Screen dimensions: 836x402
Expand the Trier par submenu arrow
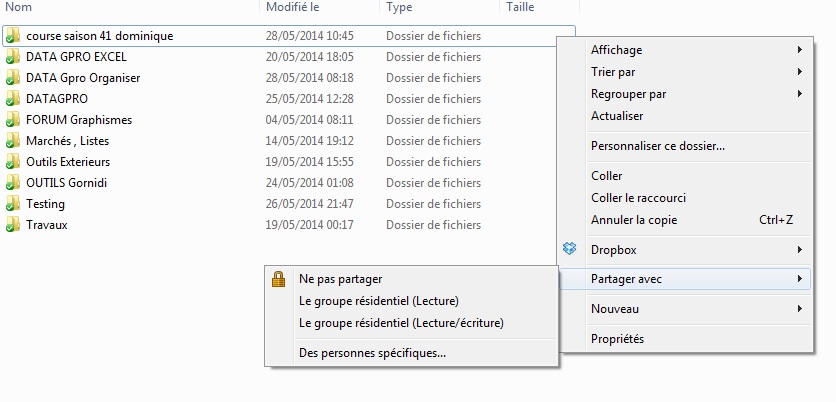[800, 71]
